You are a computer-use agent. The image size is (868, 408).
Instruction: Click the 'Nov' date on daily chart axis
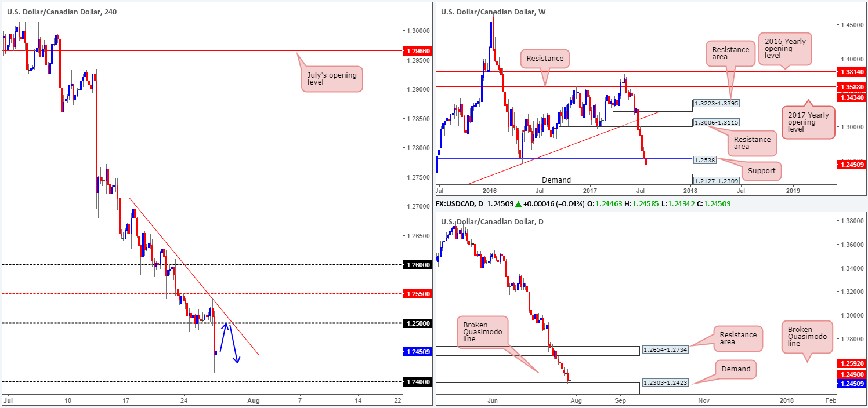coord(703,400)
